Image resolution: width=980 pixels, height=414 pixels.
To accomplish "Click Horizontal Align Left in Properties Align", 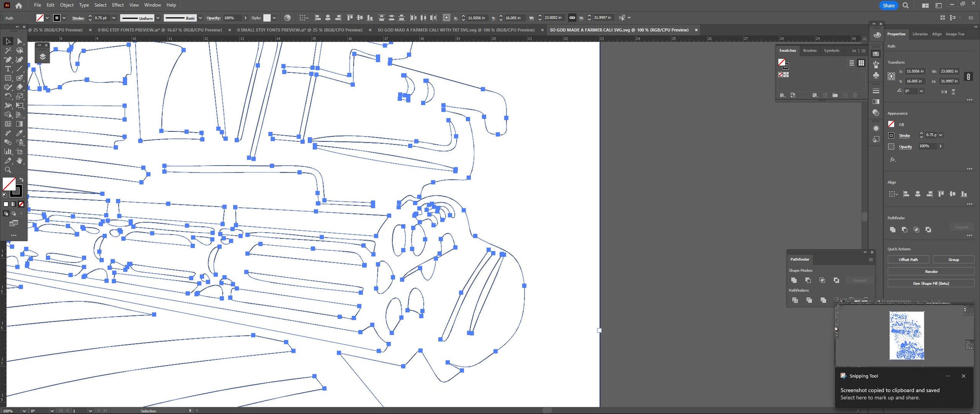I will (906, 194).
